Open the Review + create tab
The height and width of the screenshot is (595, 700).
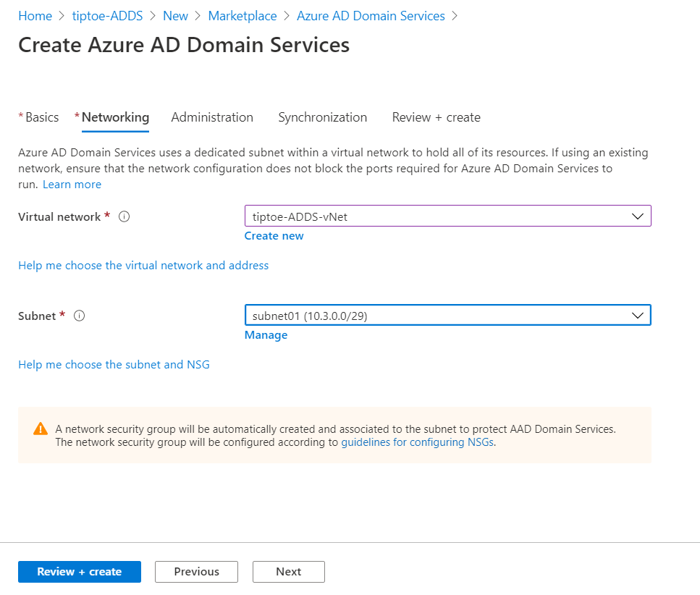tap(437, 117)
